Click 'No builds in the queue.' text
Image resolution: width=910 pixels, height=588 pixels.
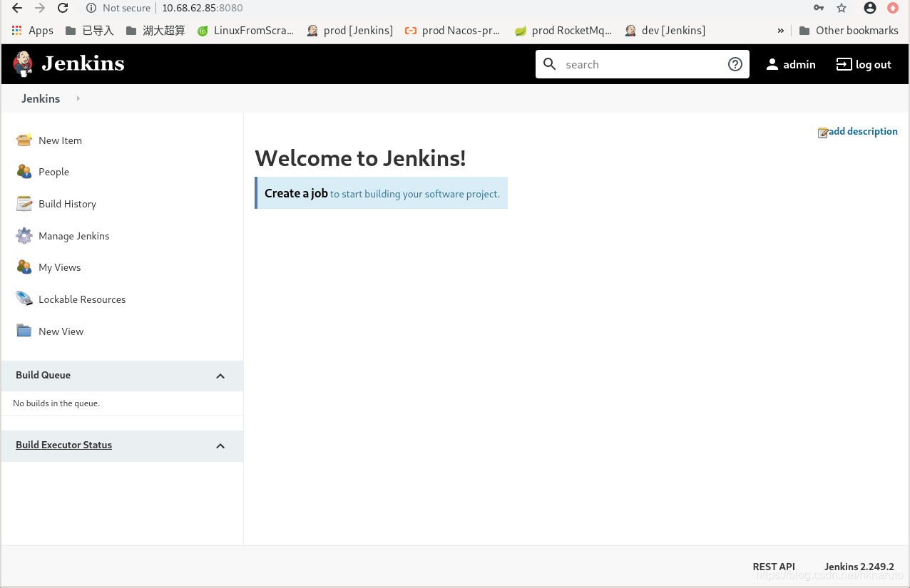[56, 403]
